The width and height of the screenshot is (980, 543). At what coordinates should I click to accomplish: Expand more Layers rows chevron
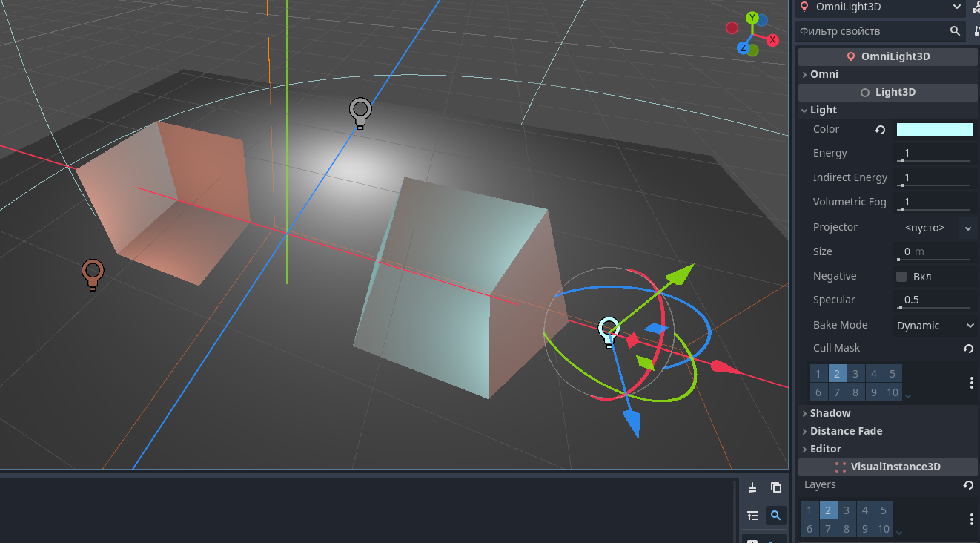tap(899, 532)
